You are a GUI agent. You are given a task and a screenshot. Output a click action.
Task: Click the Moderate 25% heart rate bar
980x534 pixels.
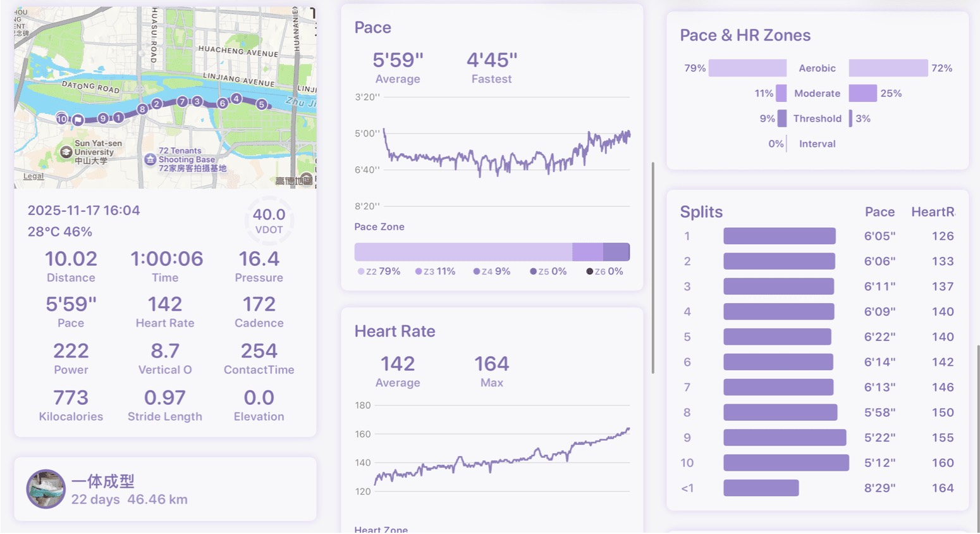(862, 93)
